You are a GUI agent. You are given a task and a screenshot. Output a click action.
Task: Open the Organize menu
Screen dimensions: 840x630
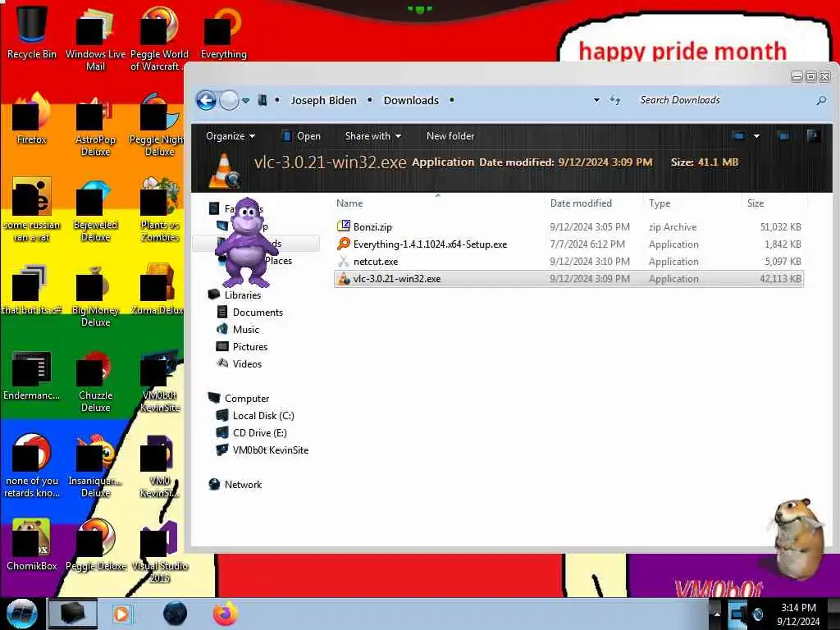pos(231,136)
